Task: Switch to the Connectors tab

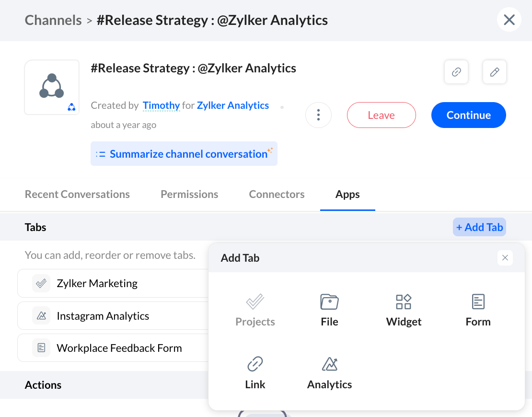Action: 277,194
